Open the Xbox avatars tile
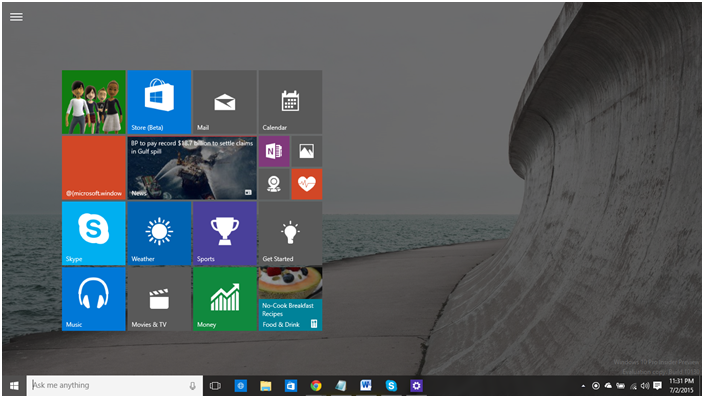This screenshot has width=703, height=398. tap(94, 102)
